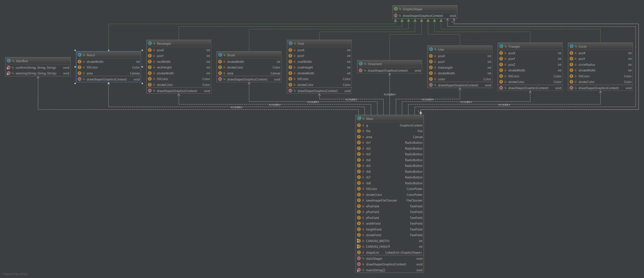The width and height of the screenshot is (644, 278).
Task: Click the method icon of Main start(Stage)
Action: tap(359, 258)
